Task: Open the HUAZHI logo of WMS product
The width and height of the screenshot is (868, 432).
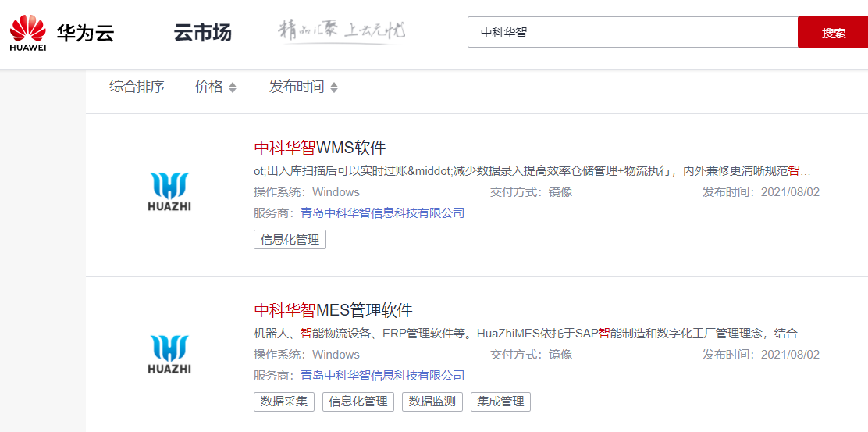Action: pyautogui.click(x=169, y=192)
